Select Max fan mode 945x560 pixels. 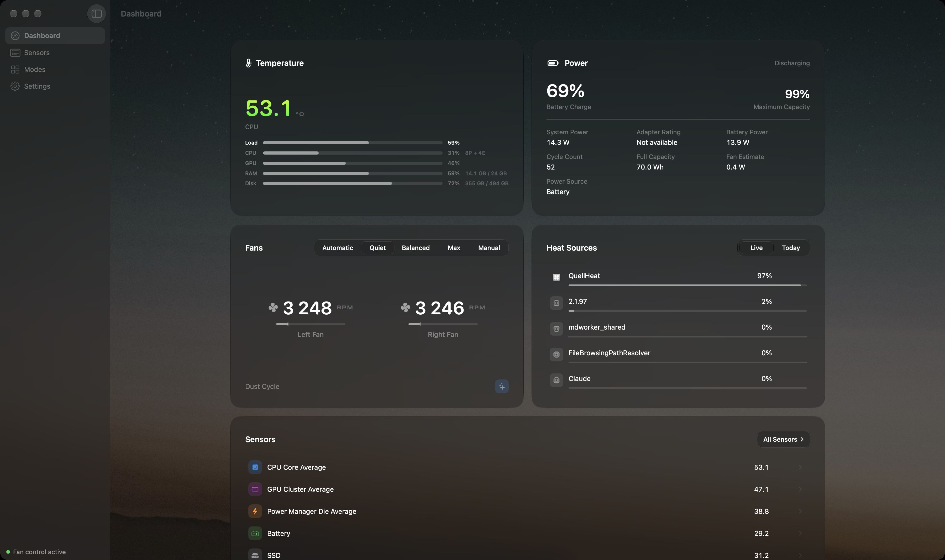tap(454, 248)
